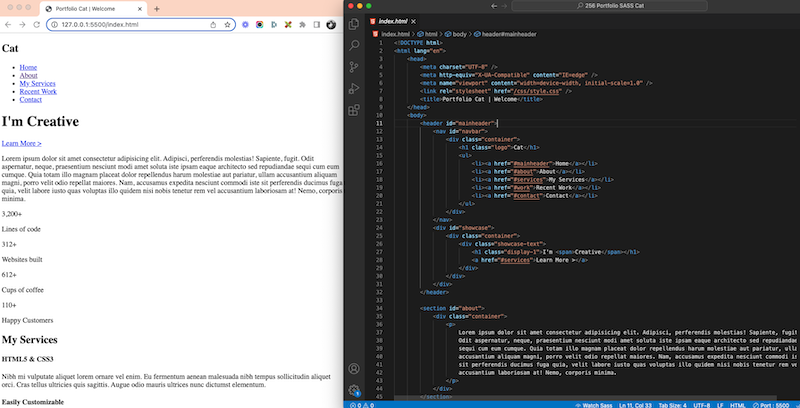Click the About link on the webpage
This screenshot has width=800, height=408.
(x=29, y=75)
